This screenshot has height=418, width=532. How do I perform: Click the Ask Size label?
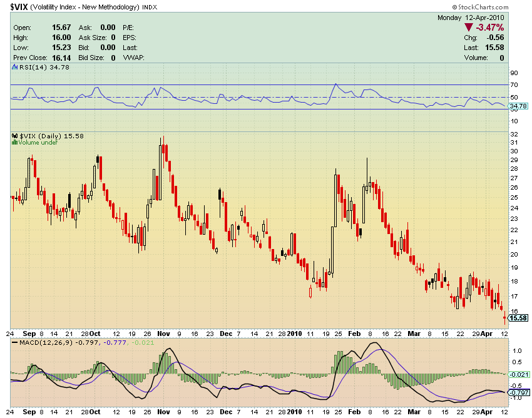93,38
